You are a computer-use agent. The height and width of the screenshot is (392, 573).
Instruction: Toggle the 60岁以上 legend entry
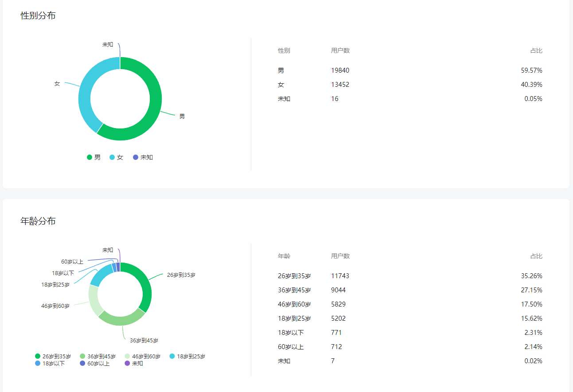pyautogui.click(x=95, y=364)
